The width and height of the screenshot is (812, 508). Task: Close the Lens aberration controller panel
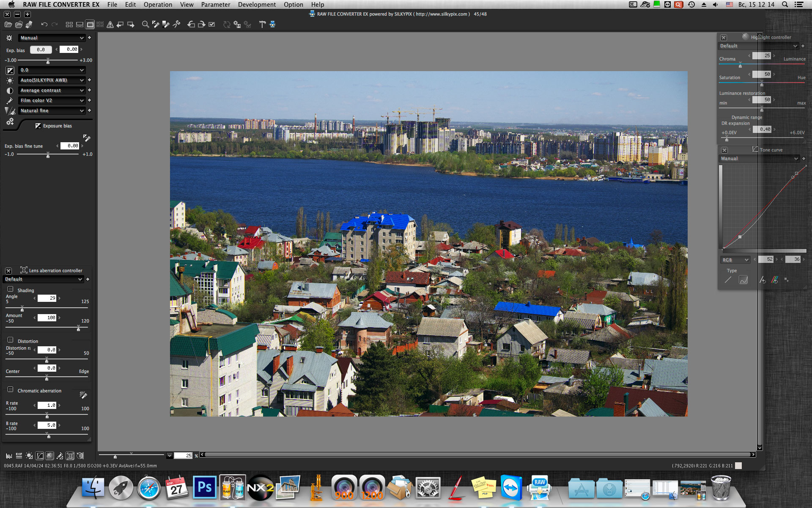8,271
